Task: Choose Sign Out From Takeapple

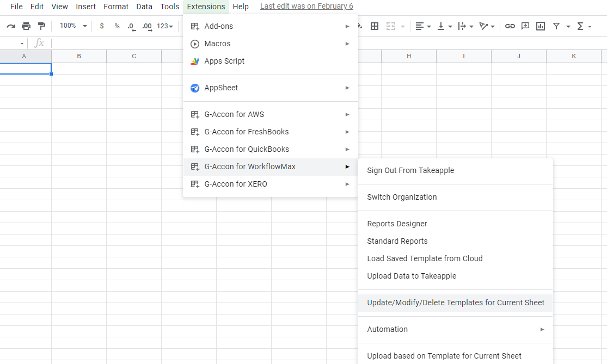Action: click(455, 171)
